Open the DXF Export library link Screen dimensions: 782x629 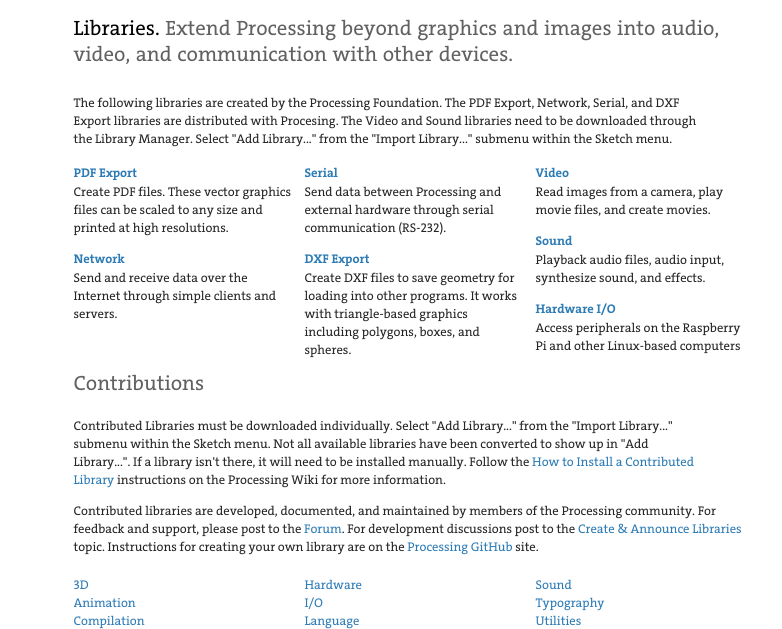(x=337, y=259)
